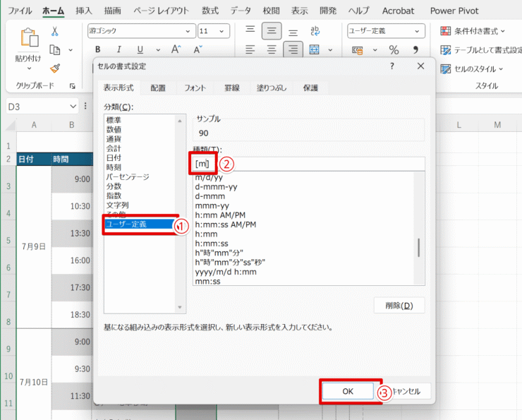Click Format as Table icon
Screen dimensions: 522x420
pyautogui.click(x=445, y=50)
